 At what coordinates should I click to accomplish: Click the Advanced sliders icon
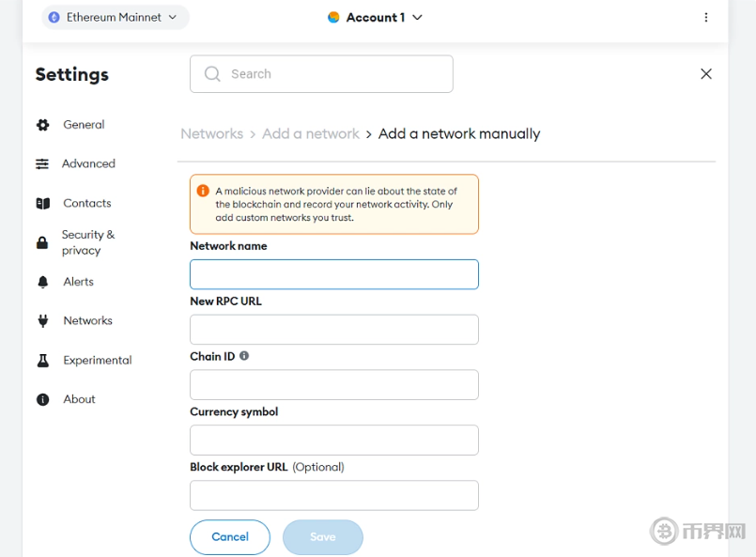coord(42,164)
